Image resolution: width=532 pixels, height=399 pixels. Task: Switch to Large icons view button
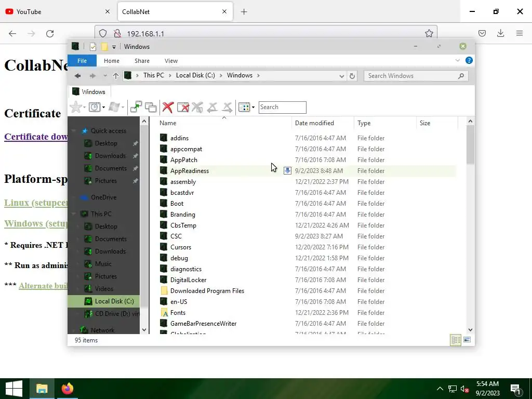point(467,340)
